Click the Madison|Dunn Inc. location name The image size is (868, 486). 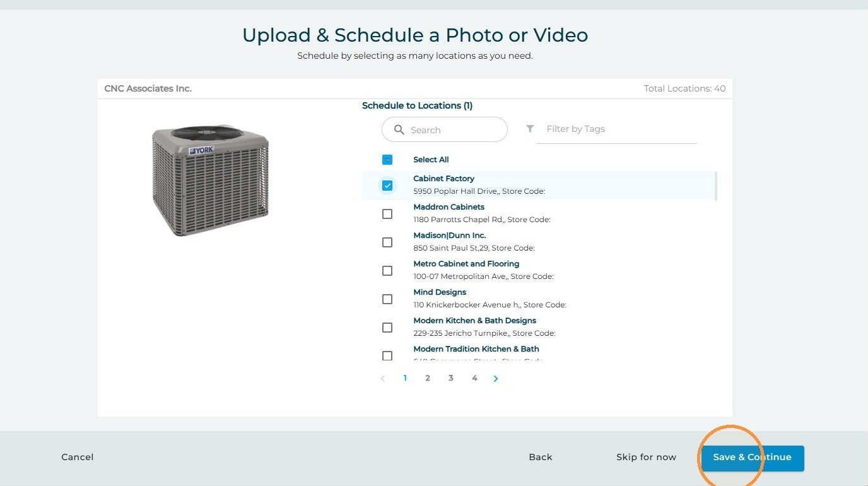point(450,235)
